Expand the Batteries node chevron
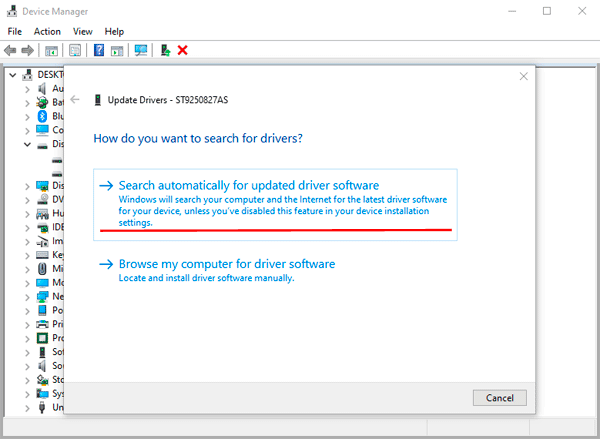 [27, 103]
